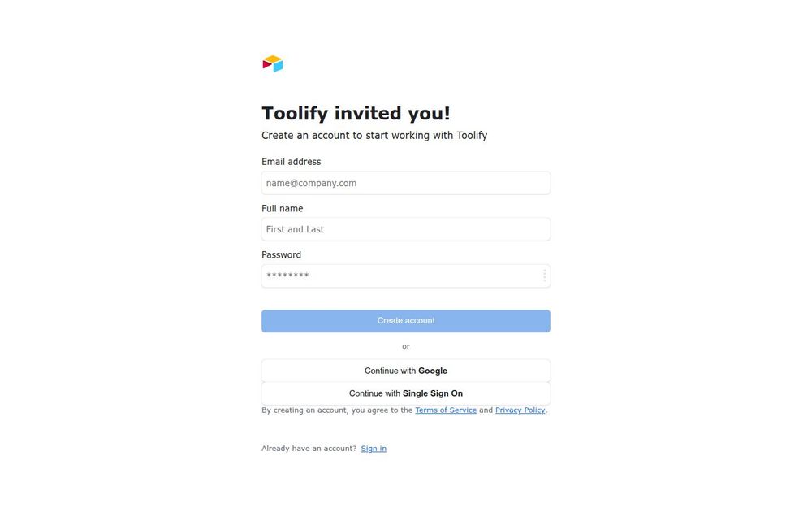Image resolution: width=812 pixels, height=508 pixels.
Task: Click the "By creating an account" agreement text
Action: coord(336,410)
